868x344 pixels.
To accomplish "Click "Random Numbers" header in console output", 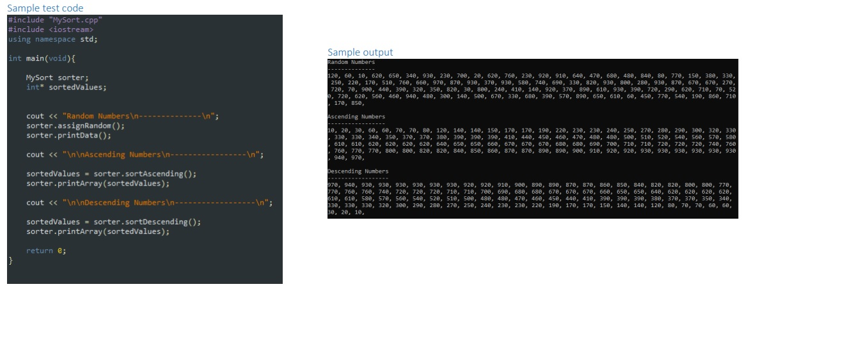I will click(x=351, y=63).
